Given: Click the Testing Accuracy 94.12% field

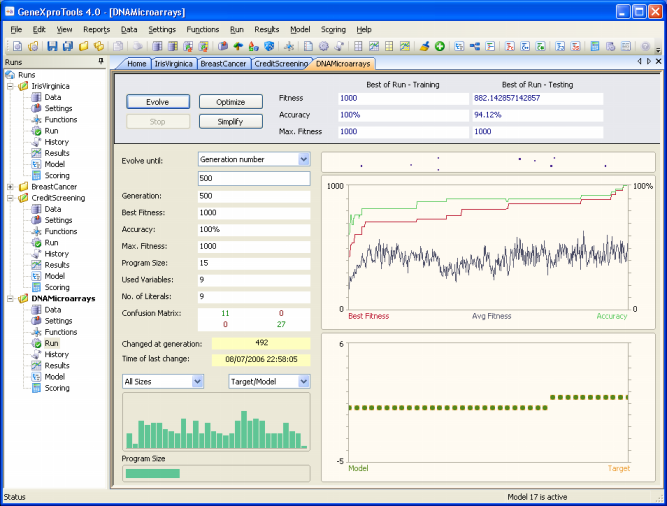Looking at the screenshot, I should [x=538, y=115].
